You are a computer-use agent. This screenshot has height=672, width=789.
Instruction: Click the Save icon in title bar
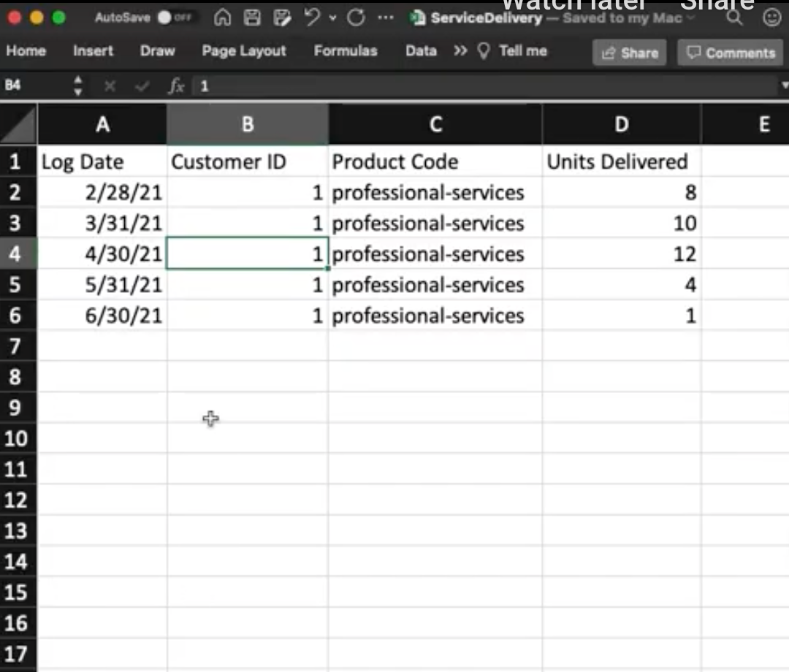[251, 18]
